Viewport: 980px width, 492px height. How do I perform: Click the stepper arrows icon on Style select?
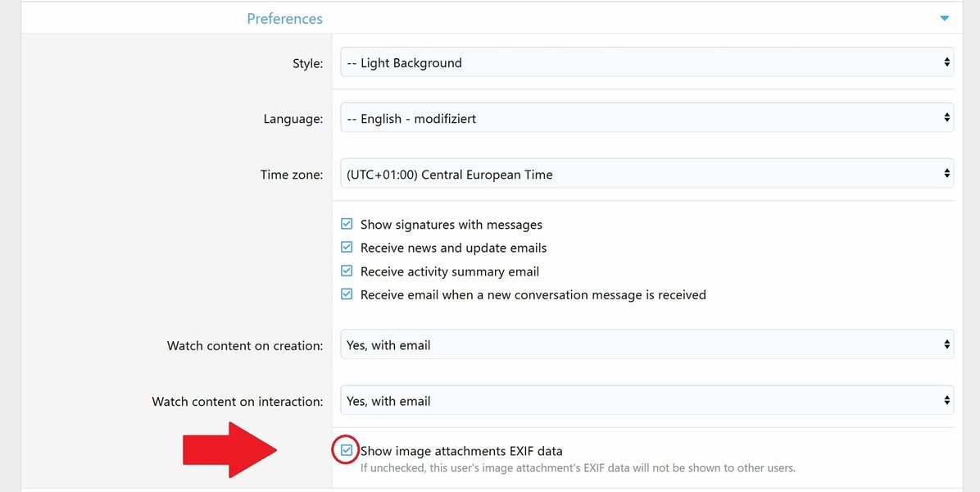(x=948, y=62)
